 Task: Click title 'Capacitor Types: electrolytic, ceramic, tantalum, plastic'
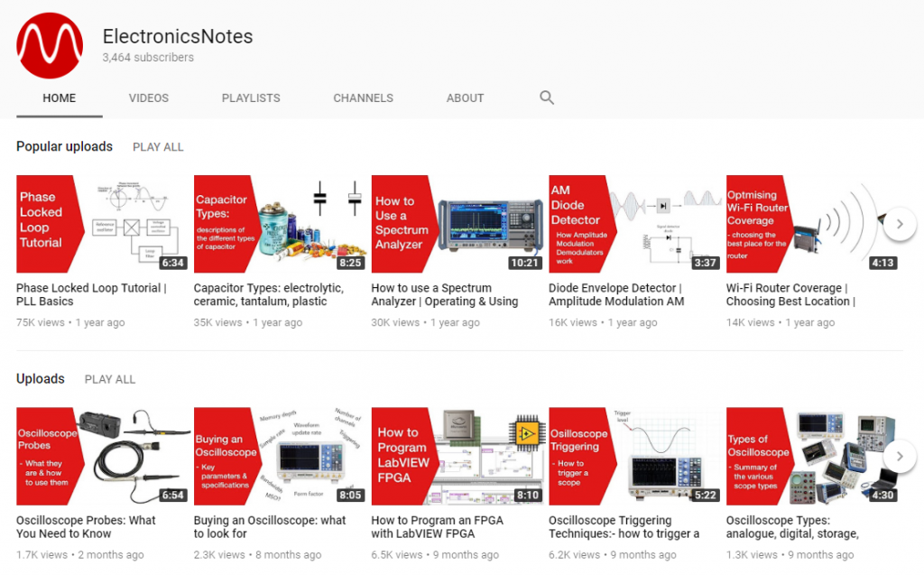[x=269, y=295]
